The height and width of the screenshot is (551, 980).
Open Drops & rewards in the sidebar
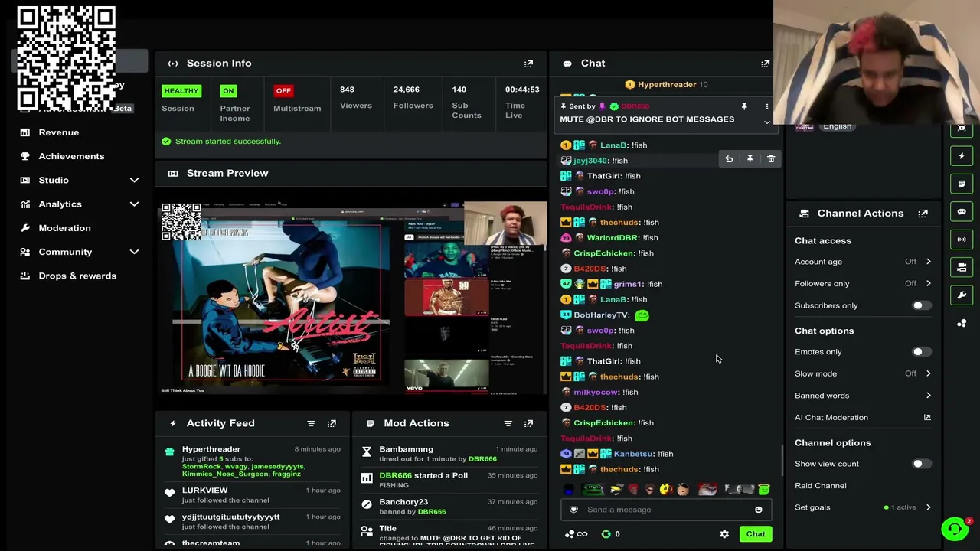click(77, 275)
